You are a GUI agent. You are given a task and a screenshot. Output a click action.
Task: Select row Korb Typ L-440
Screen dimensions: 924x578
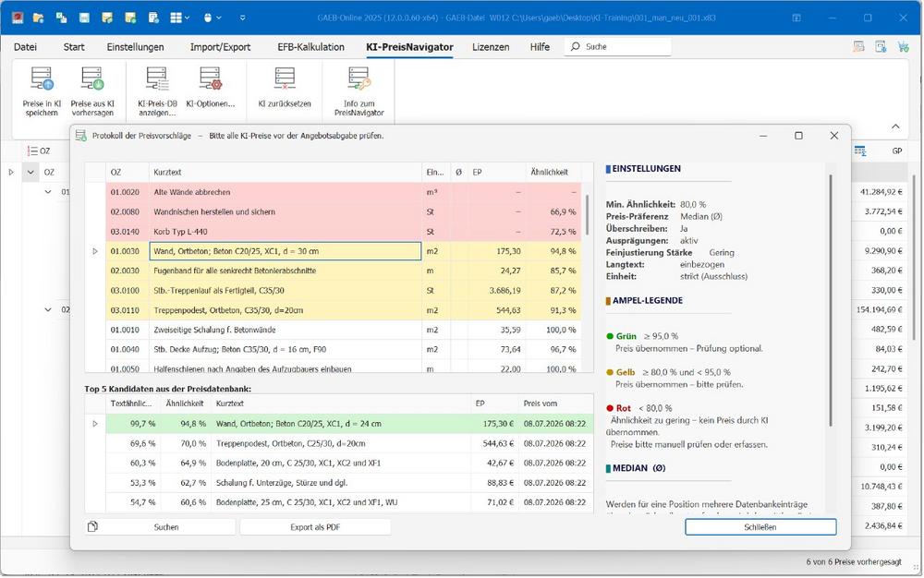pos(344,232)
